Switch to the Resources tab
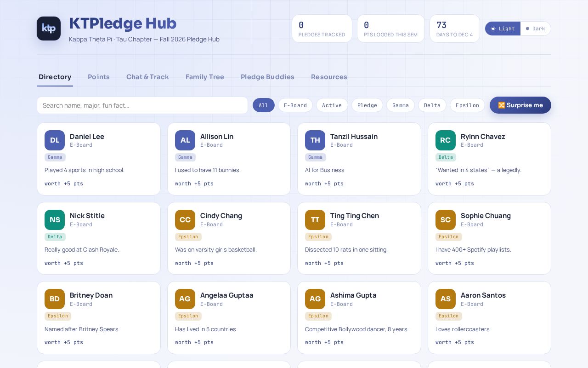Image resolution: width=588 pixels, height=368 pixels. [x=329, y=77]
